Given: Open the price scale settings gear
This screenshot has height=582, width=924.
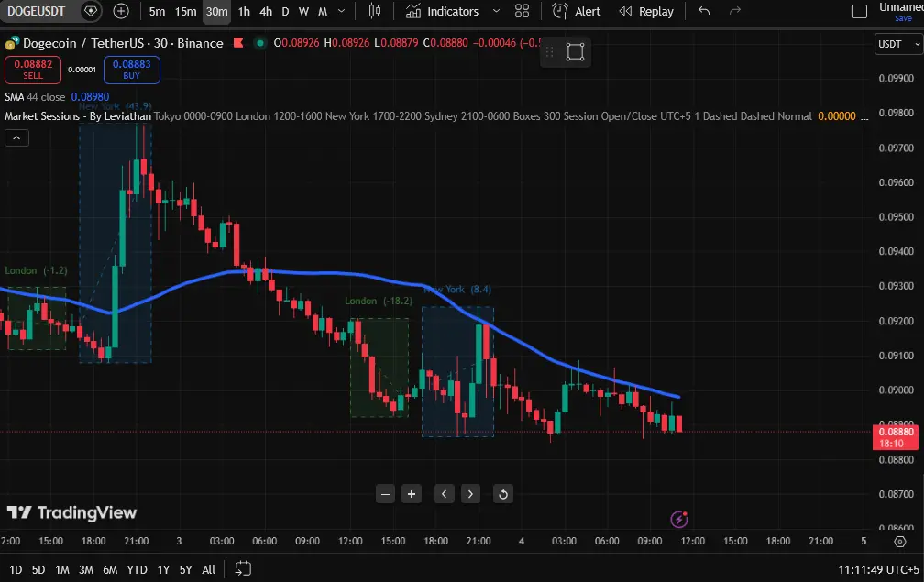Looking at the screenshot, I should click(x=900, y=542).
